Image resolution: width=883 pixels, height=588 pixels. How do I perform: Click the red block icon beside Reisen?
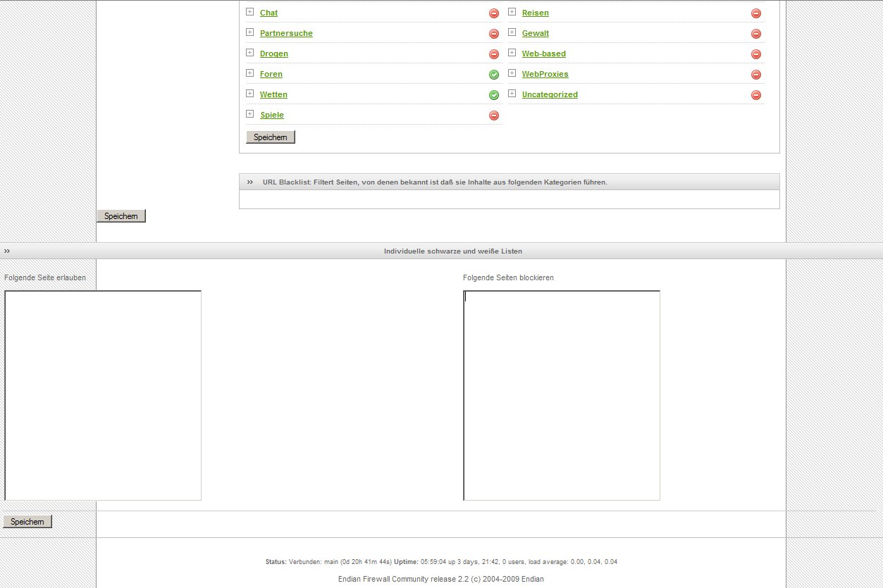[756, 13]
